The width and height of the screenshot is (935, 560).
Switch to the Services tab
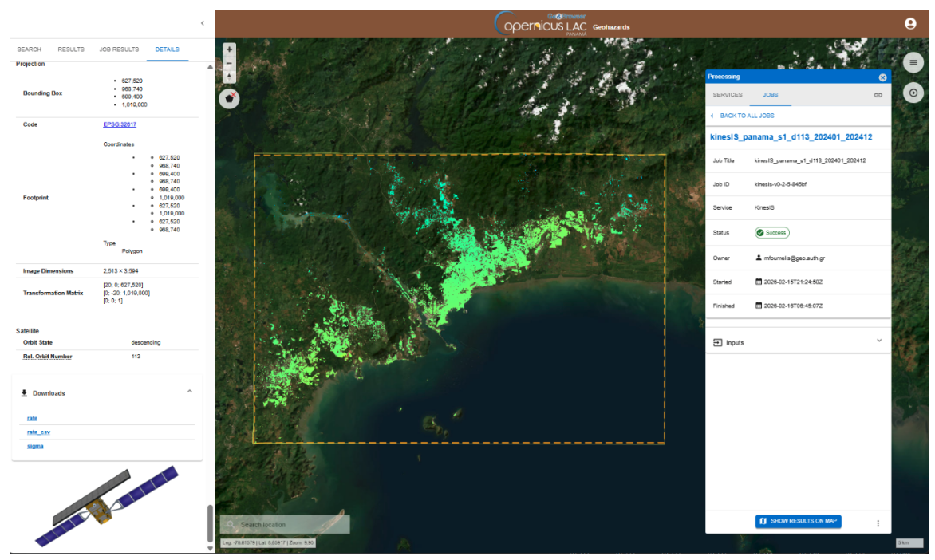(x=727, y=95)
